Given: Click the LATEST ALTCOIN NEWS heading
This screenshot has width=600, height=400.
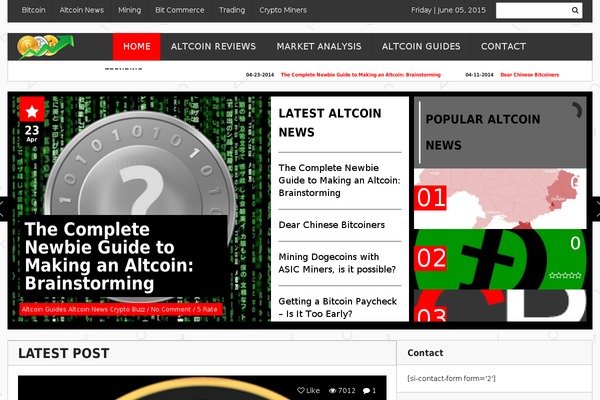Looking at the screenshot, I should pyautogui.click(x=330, y=123).
